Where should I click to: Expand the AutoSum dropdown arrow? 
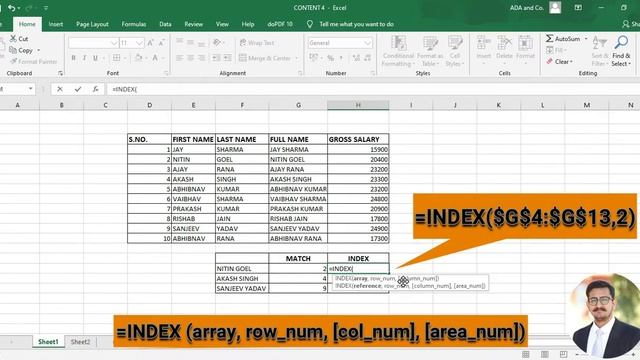[586, 38]
